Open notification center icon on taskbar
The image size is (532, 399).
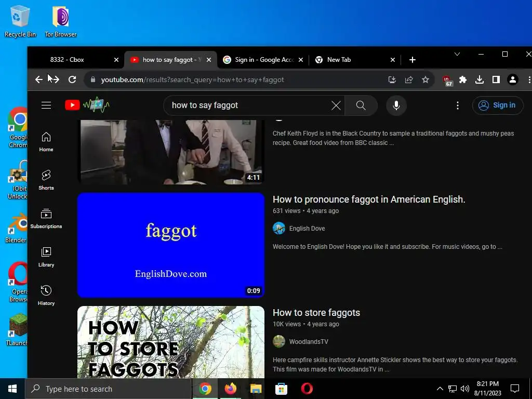(x=515, y=389)
